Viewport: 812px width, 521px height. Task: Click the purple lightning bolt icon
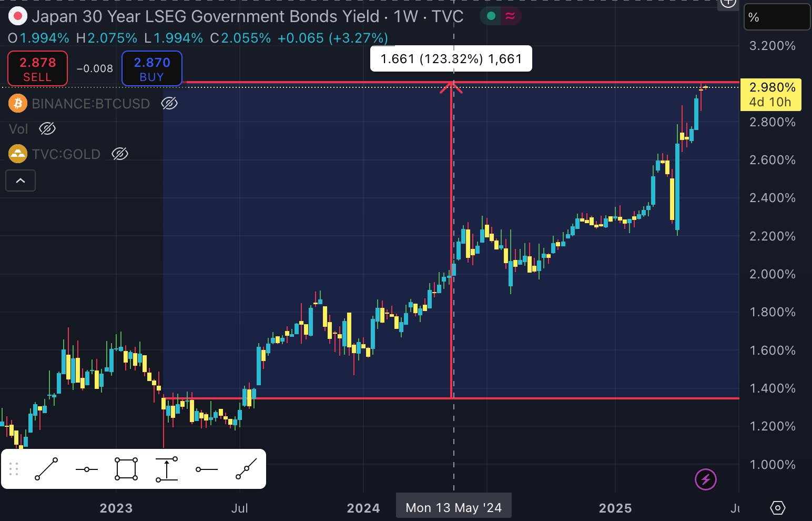(705, 479)
